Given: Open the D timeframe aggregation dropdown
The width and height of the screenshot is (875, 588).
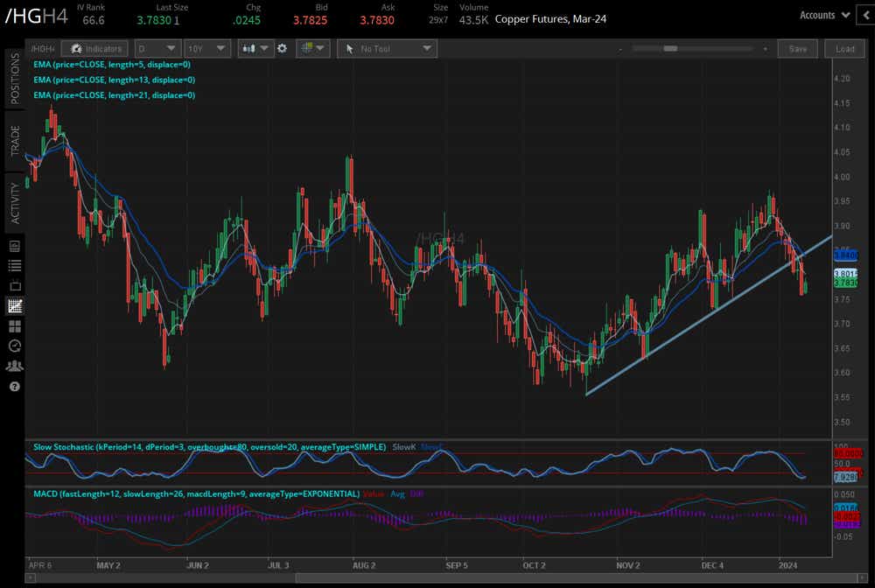Looking at the screenshot, I should pos(159,49).
